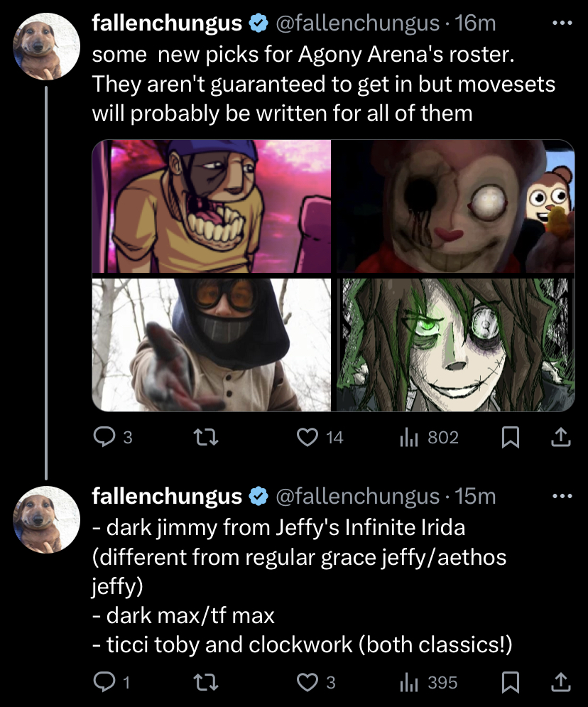The height and width of the screenshot is (707, 588).
Task: Bookmark the second tweet
Action: coord(510,683)
